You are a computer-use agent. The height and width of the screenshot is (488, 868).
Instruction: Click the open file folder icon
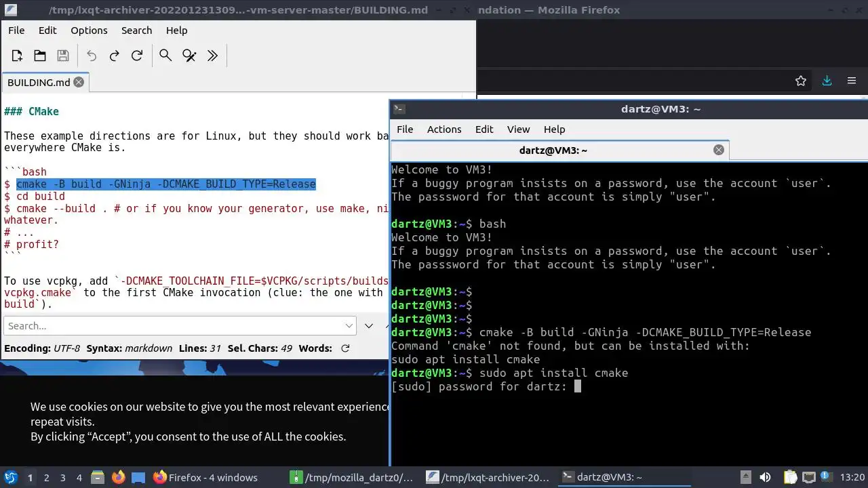click(x=40, y=56)
